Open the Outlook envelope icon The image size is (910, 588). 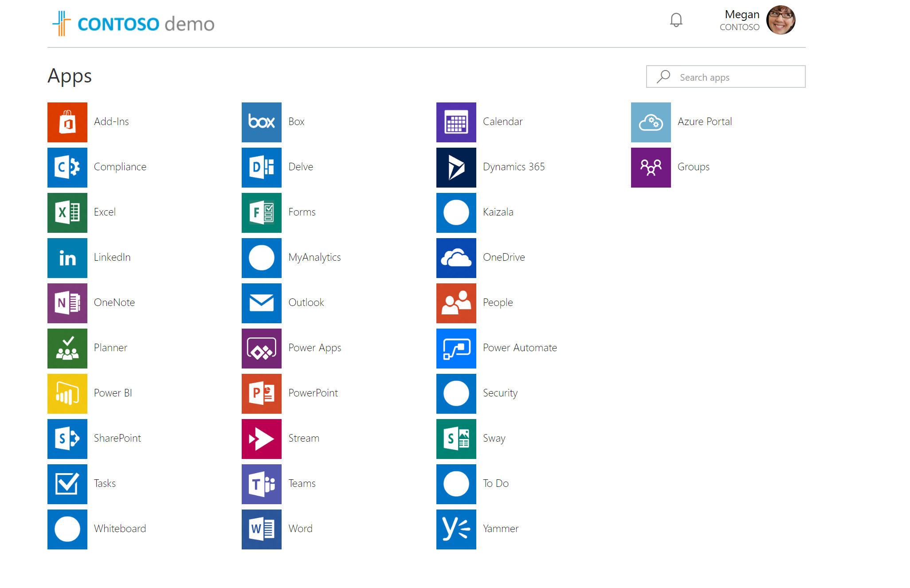[x=262, y=303]
